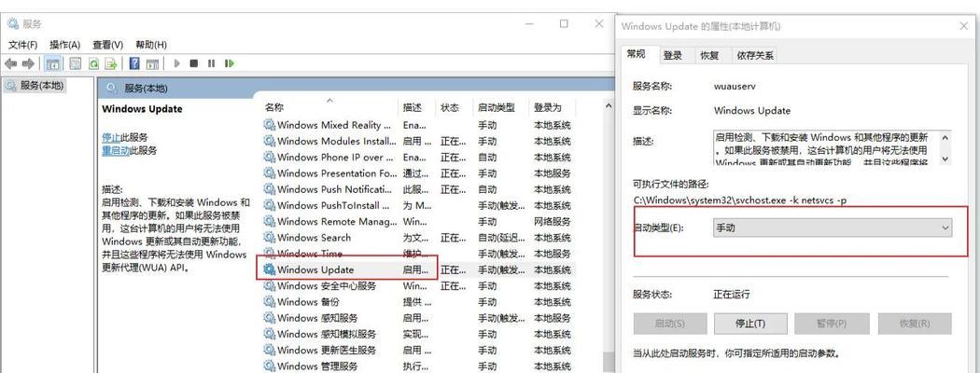
Task: Sort by the 登录为 column header
Action: point(552,107)
